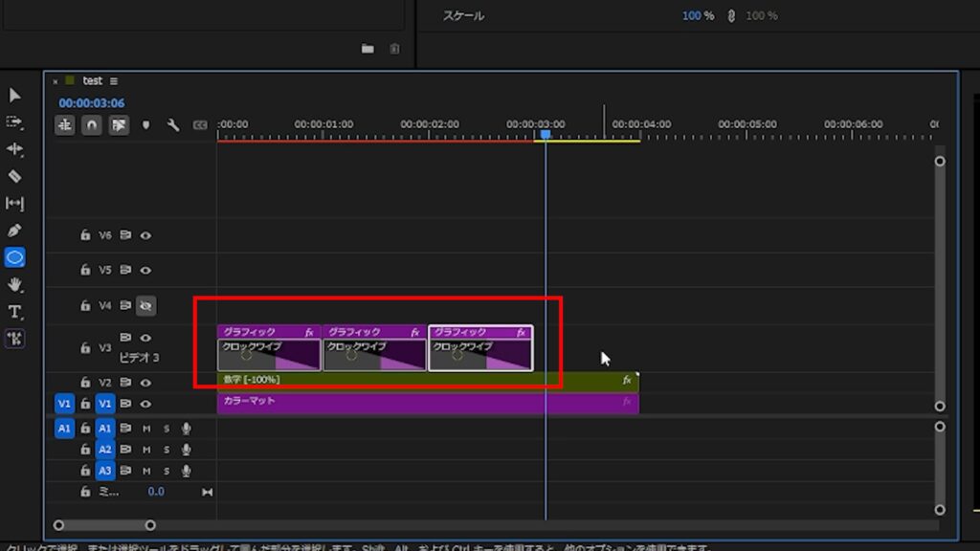Click the new bin folder icon
This screenshot has height=551, width=980.
click(x=367, y=49)
